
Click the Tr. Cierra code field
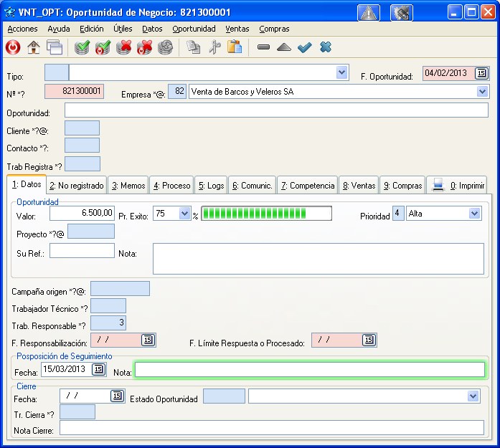(x=77, y=412)
